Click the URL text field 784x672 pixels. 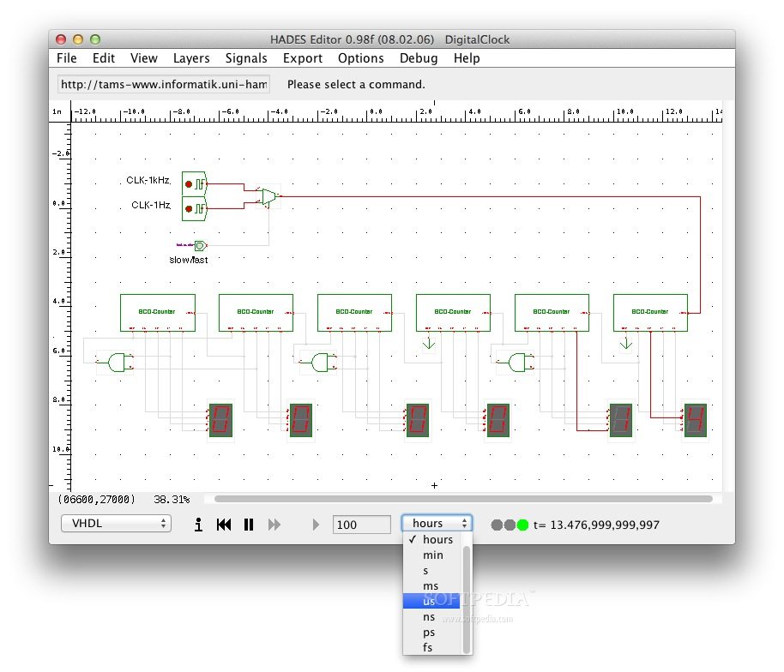click(164, 84)
